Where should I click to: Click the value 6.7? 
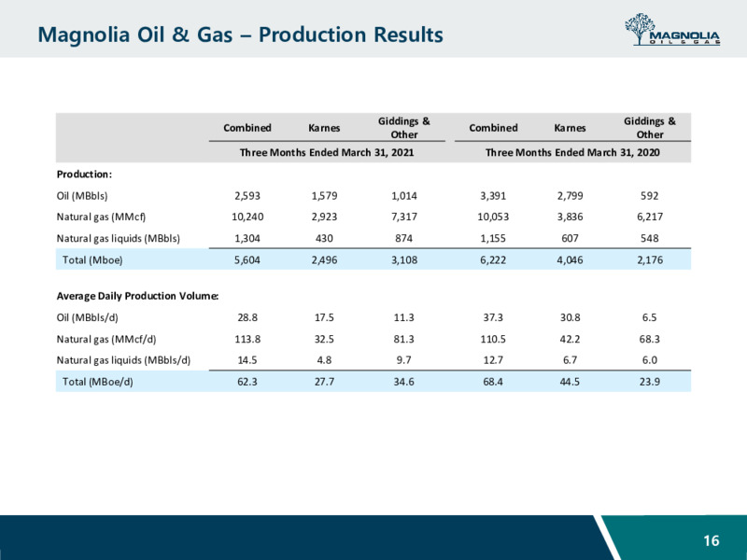570,360
